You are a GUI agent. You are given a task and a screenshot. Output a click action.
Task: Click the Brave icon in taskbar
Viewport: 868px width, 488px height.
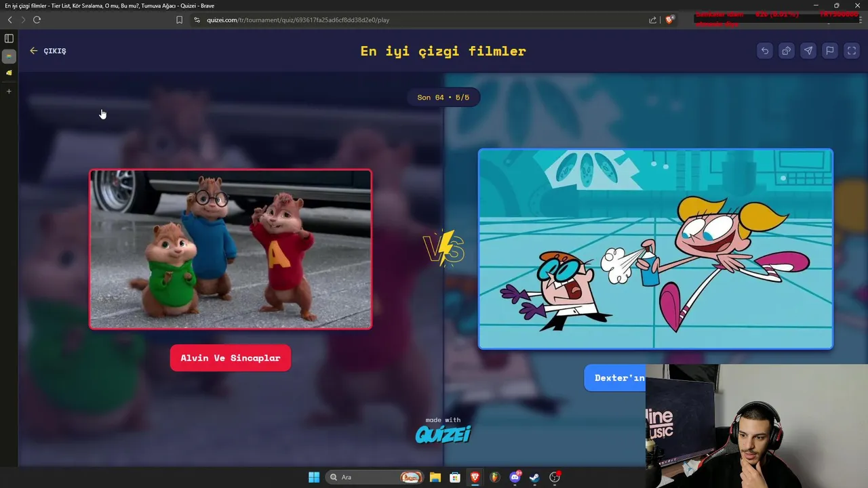pyautogui.click(x=475, y=477)
